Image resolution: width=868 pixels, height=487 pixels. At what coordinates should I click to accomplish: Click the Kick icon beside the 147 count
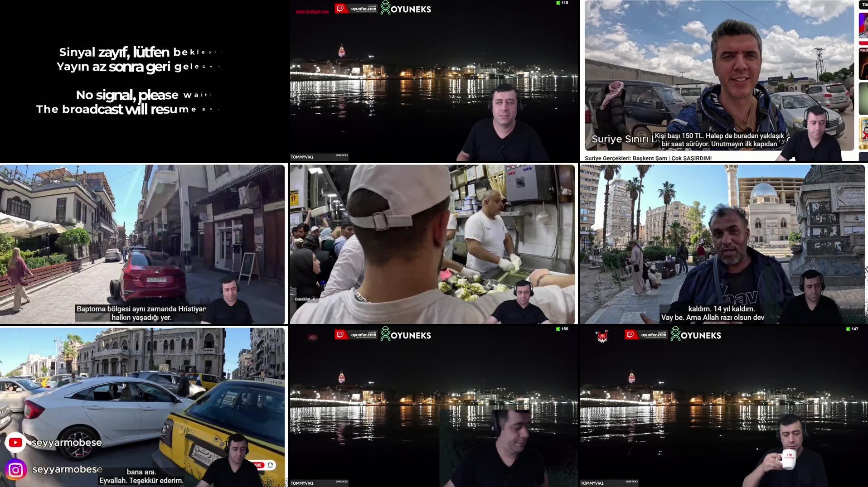[x=848, y=329]
